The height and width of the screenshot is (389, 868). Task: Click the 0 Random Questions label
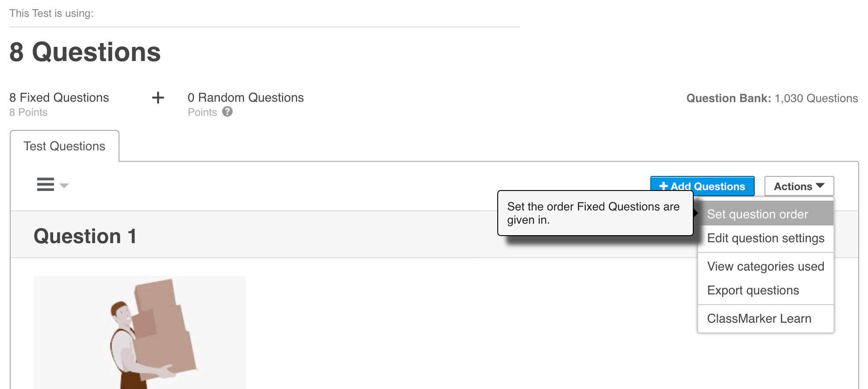[246, 98]
